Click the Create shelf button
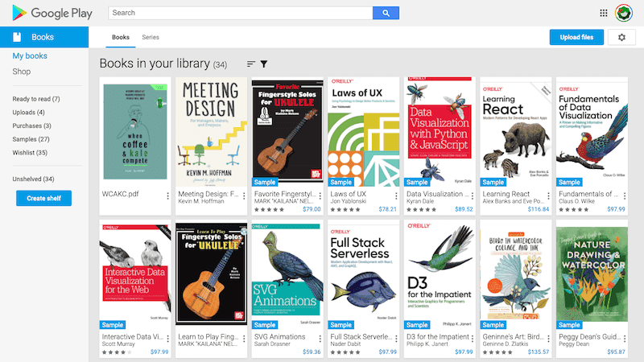The height and width of the screenshot is (362, 644). (44, 198)
